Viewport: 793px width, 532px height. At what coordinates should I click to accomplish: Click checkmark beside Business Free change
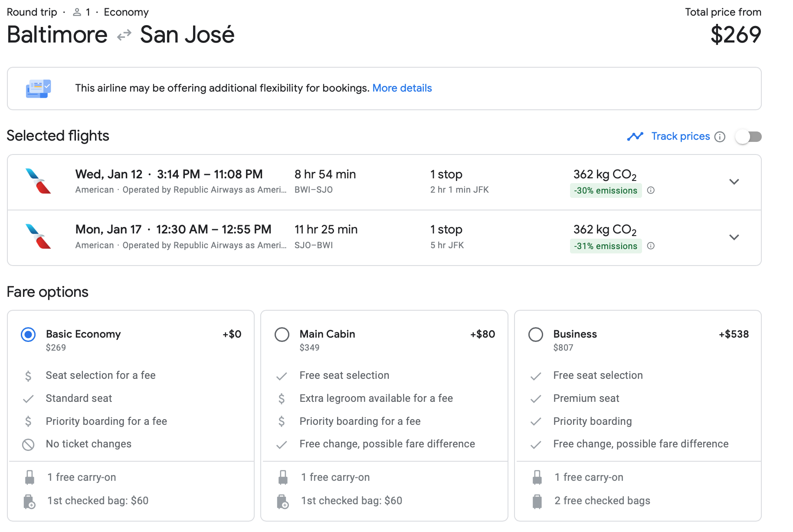[536, 445]
